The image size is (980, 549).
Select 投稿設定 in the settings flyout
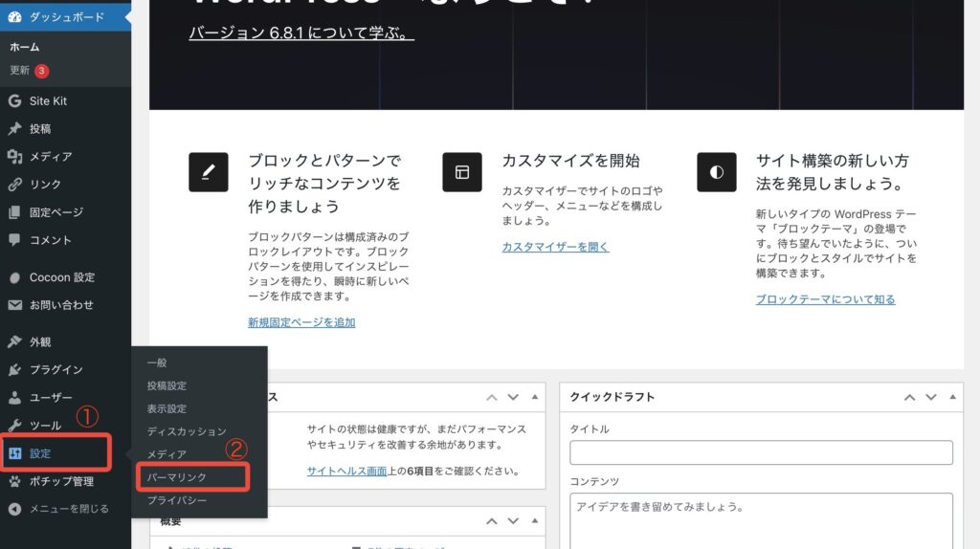click(x=167, y=386)
